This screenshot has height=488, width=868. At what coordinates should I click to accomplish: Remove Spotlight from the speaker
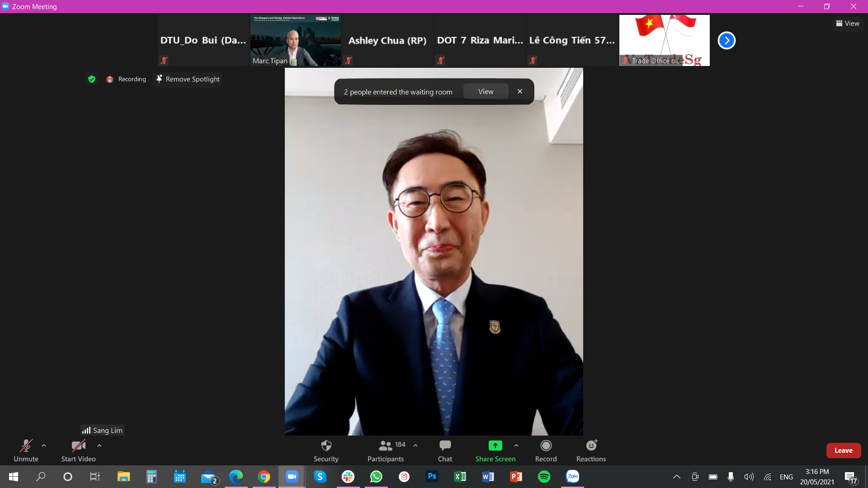point(188,79)
